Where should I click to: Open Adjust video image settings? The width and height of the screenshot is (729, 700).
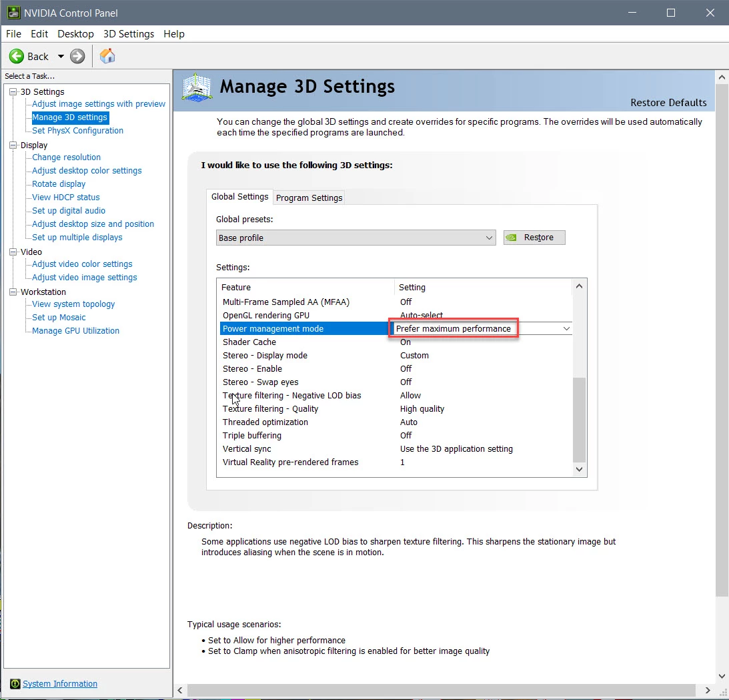pyautogui.click(x=84, y=277)
